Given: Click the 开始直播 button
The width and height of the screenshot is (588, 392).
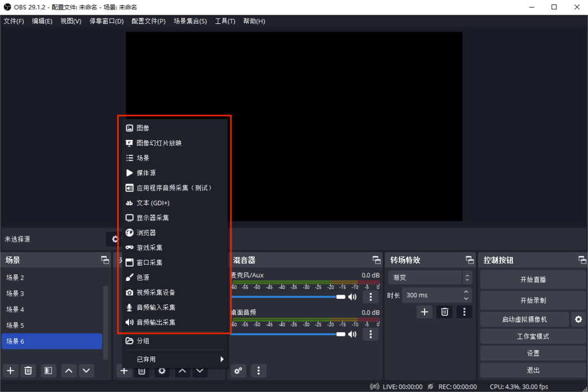Looking at the screenshot, I should point(532,279).
